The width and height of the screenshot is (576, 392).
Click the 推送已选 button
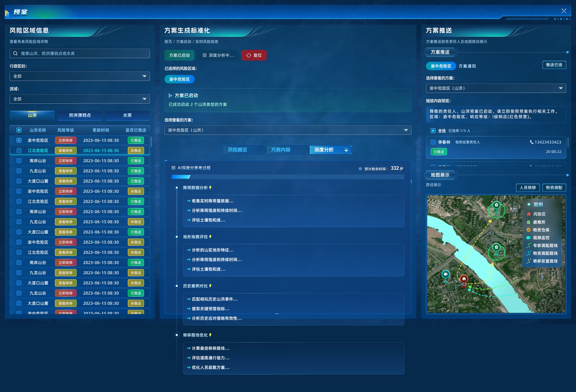coord(554,65)
